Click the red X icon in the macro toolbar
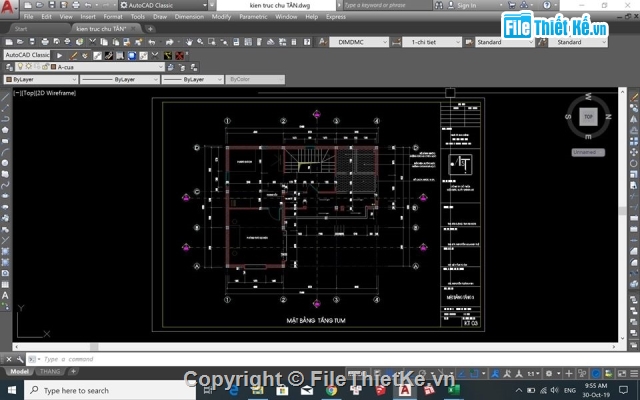This screenshot has width=640, height=400. click(x=180, y=56)
